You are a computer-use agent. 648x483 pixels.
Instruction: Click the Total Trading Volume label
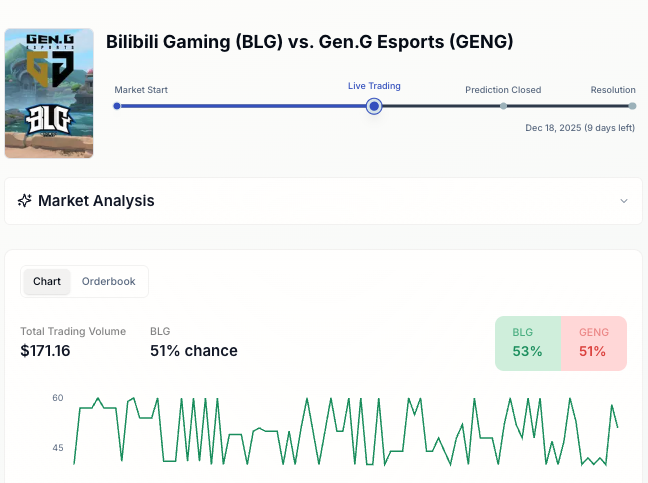73,331
